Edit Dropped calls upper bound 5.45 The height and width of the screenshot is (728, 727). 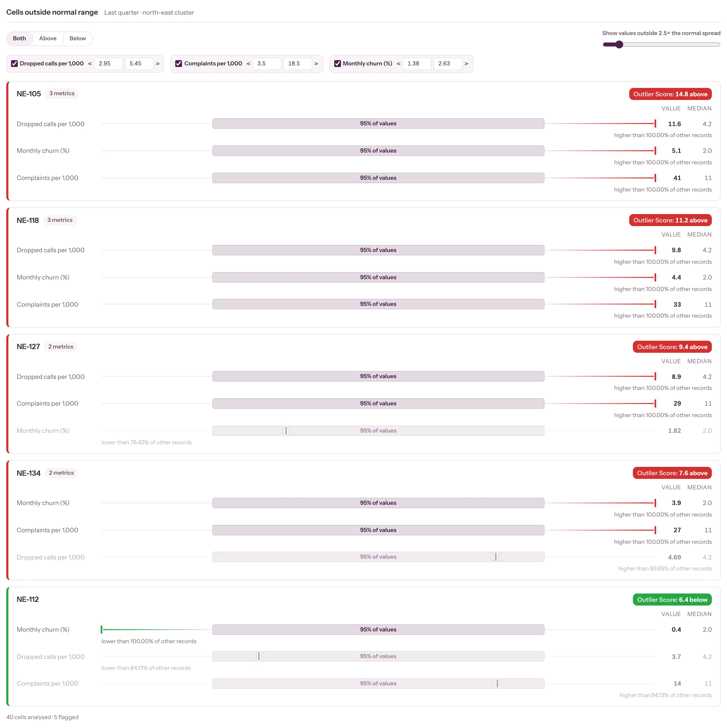139,64
